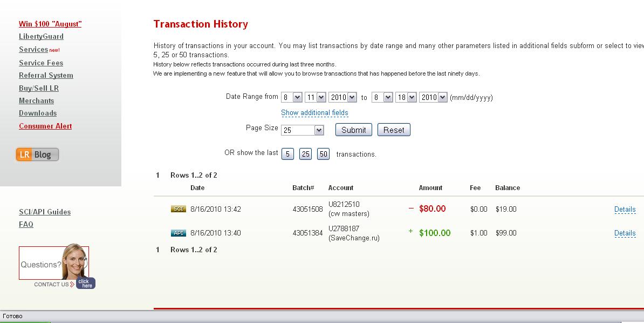Image resolution: width=644 pixels, height=323 pixels.
Task: Open the Win $100 "August" link
Action: point(50,24)
